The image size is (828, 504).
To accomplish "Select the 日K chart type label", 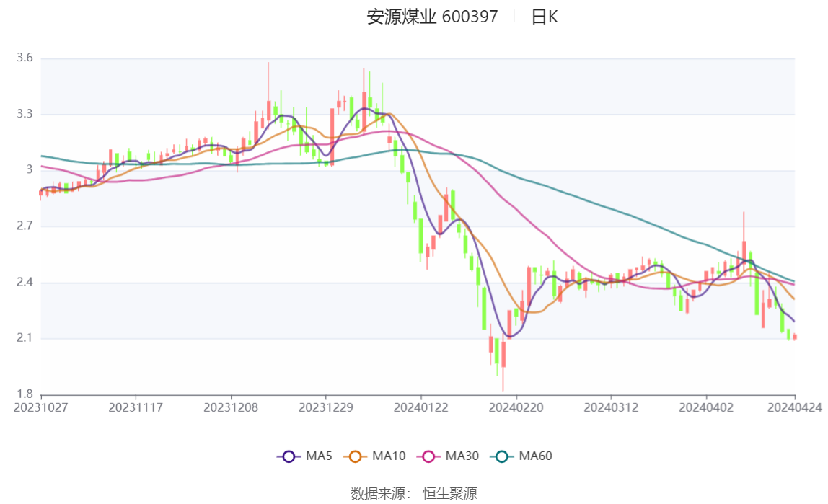I will coord(545,17).
